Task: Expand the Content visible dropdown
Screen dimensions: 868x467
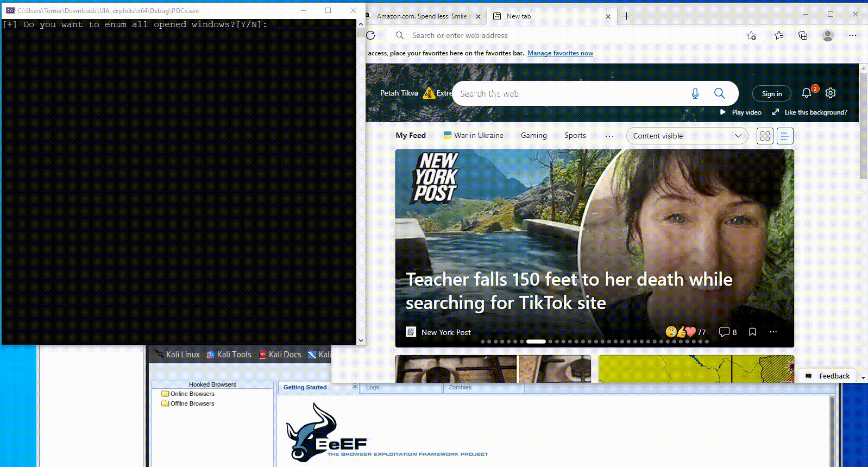Action: tap(687, 136)
